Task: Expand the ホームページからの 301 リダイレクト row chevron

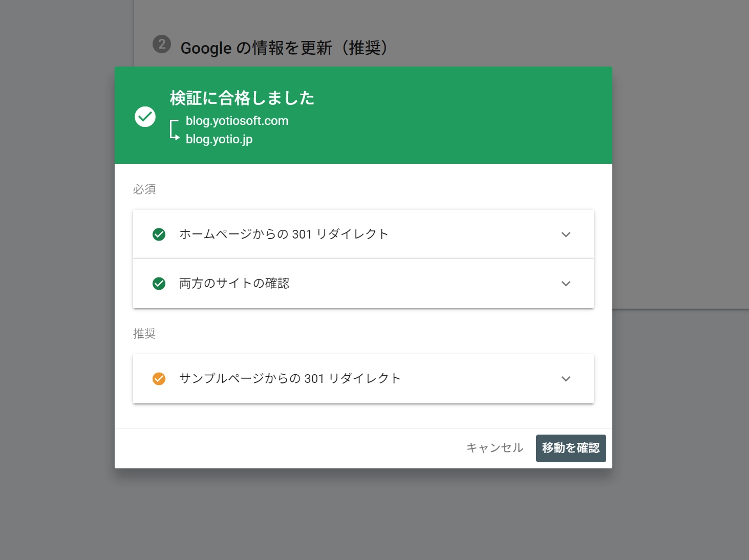Action: click(566, 234)
